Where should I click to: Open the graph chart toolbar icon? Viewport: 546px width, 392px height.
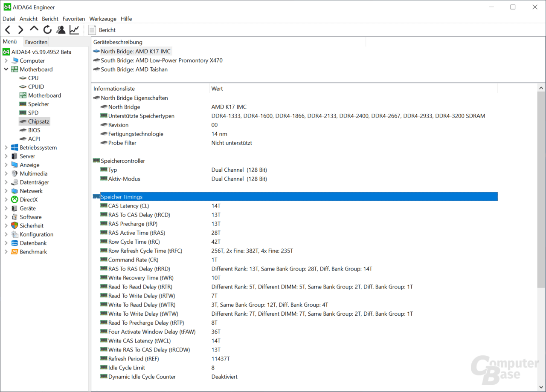[74, 30]
